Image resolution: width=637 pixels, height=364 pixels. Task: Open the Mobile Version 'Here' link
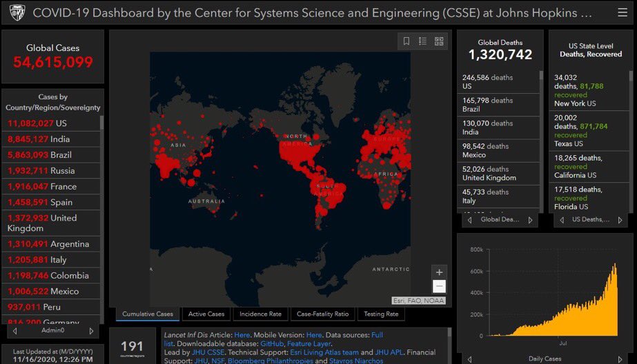313,335
